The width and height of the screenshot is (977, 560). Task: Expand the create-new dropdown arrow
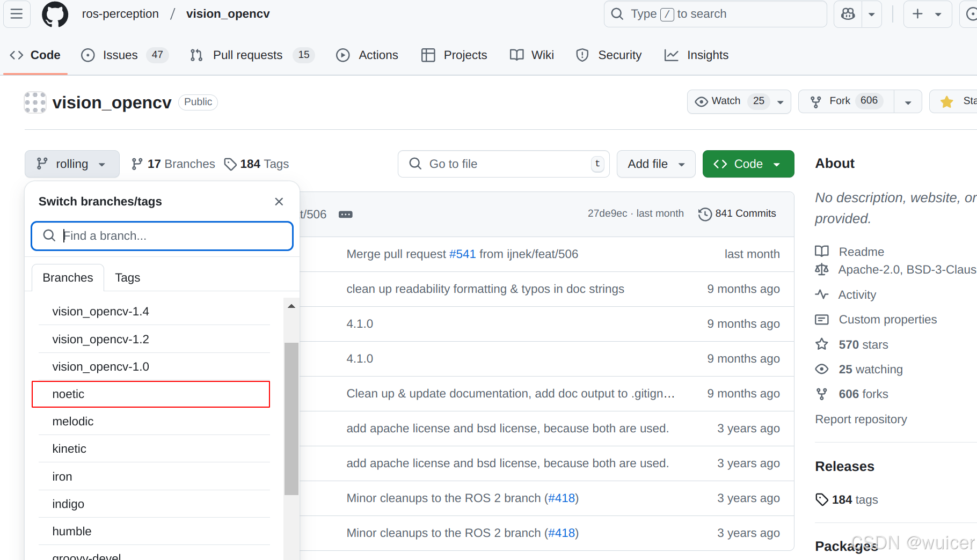pyautogui.click(x=939, y=14)
